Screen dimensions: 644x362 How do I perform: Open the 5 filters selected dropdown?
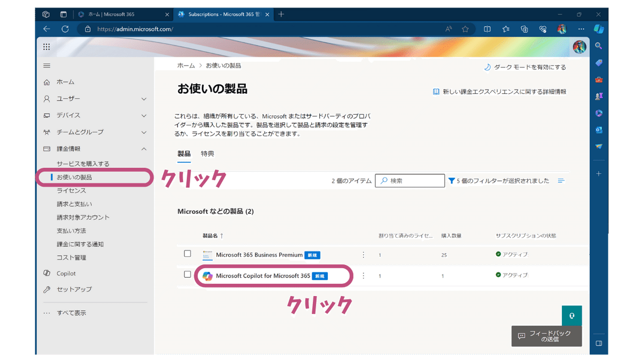(499, 181)
